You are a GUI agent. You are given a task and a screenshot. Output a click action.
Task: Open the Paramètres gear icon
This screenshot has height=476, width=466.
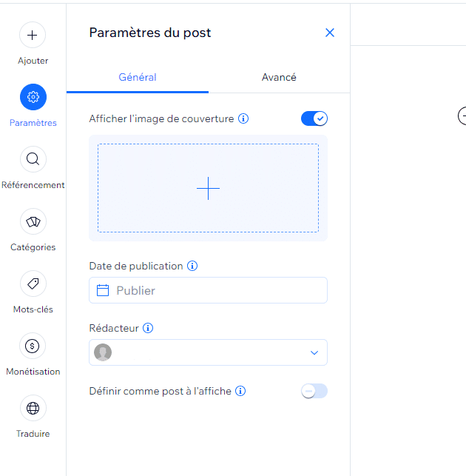coord(33,97)
